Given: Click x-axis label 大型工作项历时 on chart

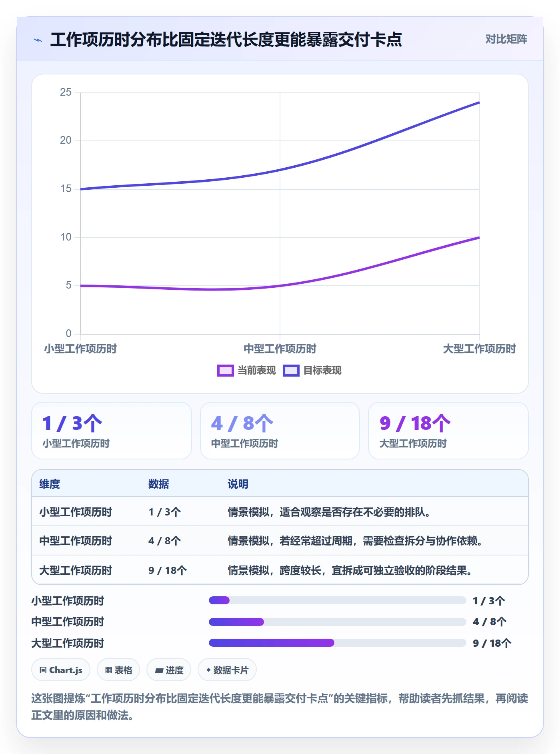Looking at the screenshot, I should point(479,349).
